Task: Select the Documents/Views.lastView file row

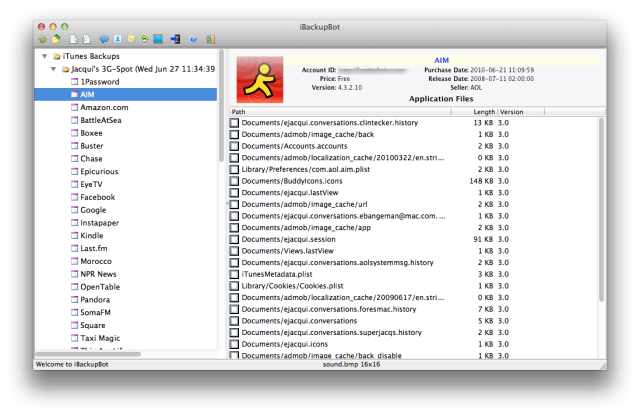Action: tap(413, 251)
